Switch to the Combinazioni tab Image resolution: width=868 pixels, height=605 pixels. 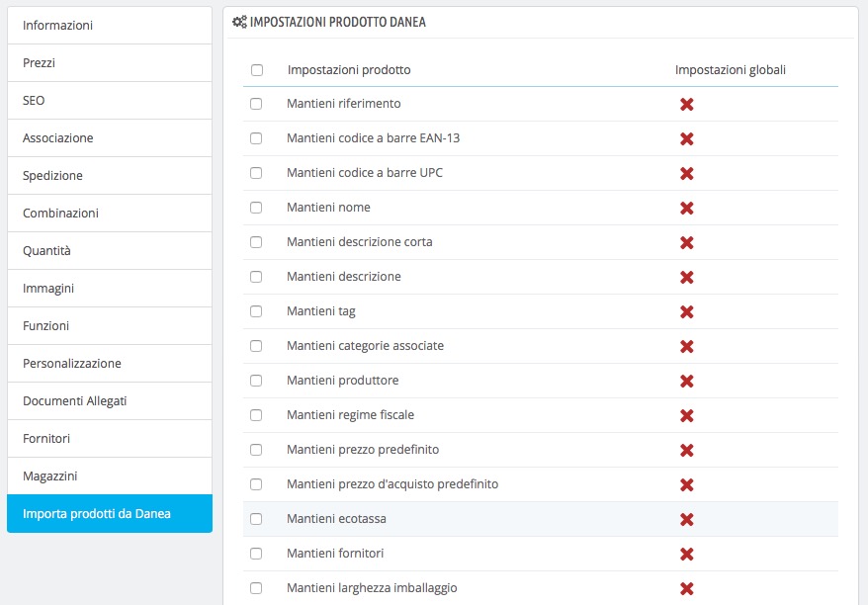[x=110, y=214]
